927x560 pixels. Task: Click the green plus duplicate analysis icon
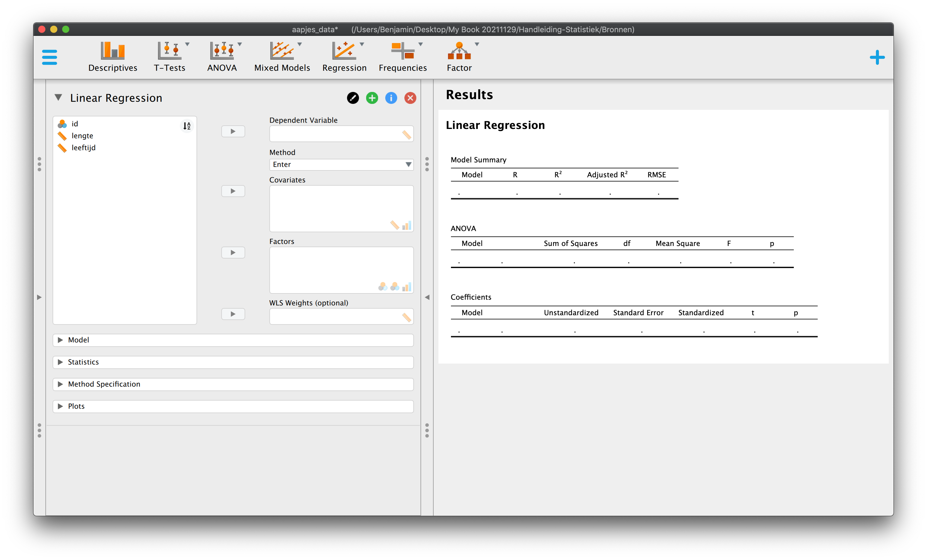372,98
